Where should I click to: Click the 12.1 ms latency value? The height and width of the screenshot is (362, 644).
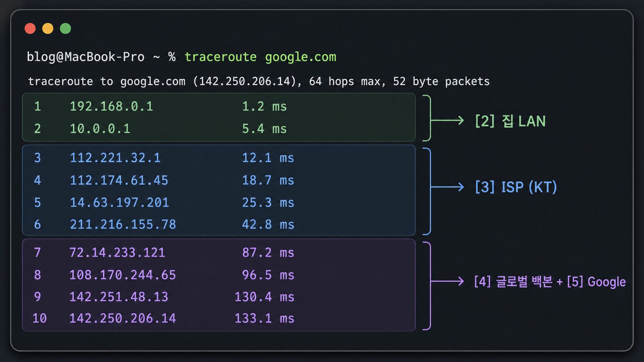(268, 158)
